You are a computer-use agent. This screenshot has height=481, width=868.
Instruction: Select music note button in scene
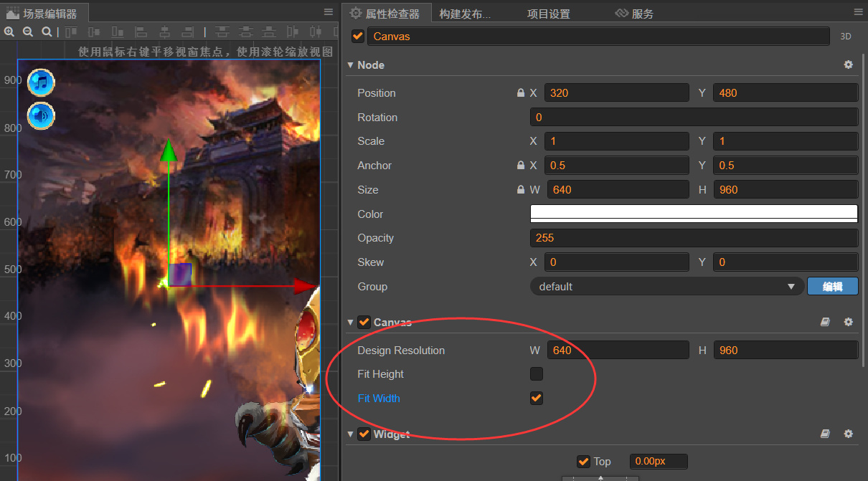click(x=41, y=82)
